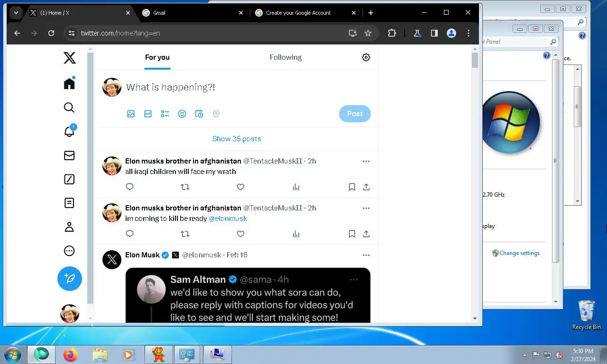Open Chrome side panel icon
Image resolution: width=607 pixels, height=364 pixels.
coord(434,33)
